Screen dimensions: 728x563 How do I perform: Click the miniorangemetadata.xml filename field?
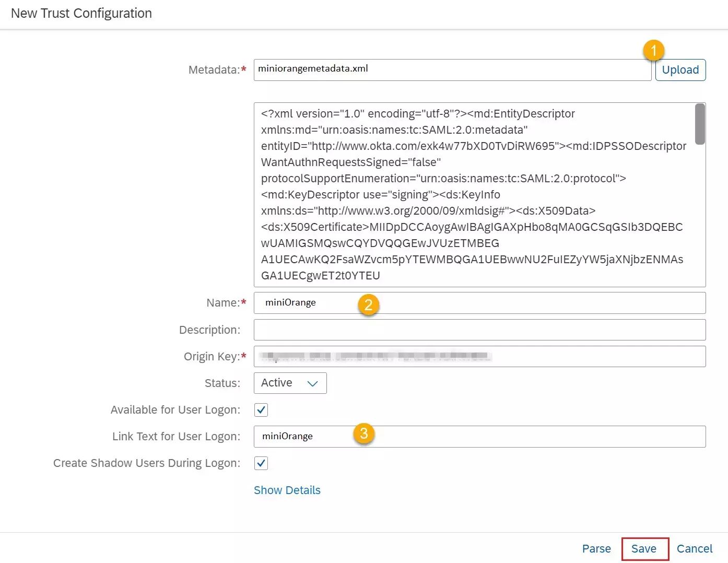coord(452,69)
